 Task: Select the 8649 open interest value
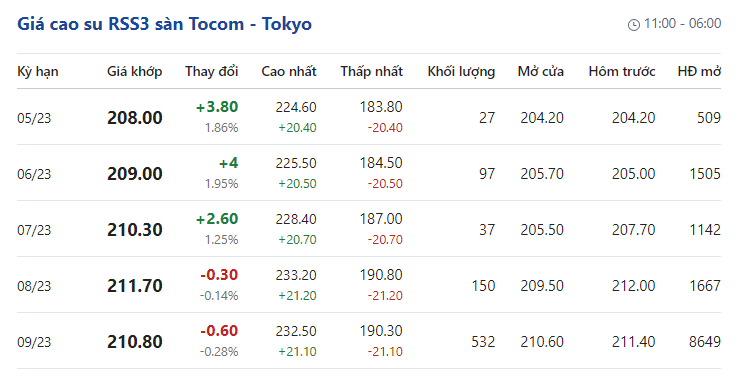[705, 342]
